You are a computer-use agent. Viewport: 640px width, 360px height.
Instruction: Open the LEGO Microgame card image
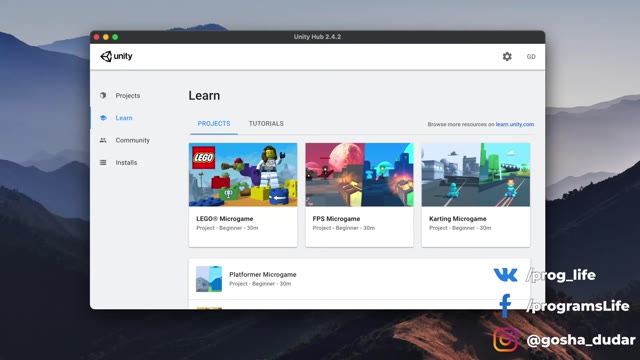(243, 175)
